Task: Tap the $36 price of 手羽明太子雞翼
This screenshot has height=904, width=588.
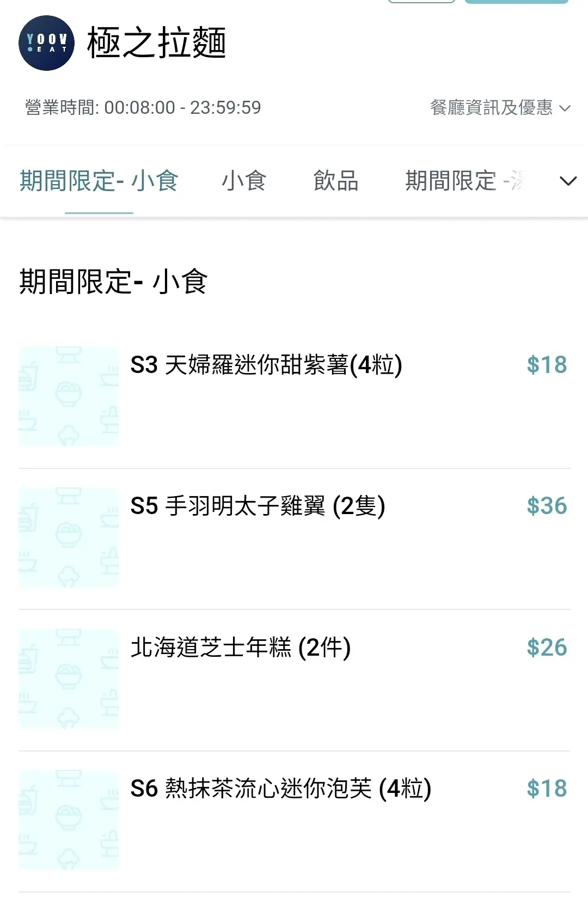Action: (x=547, y=506)
